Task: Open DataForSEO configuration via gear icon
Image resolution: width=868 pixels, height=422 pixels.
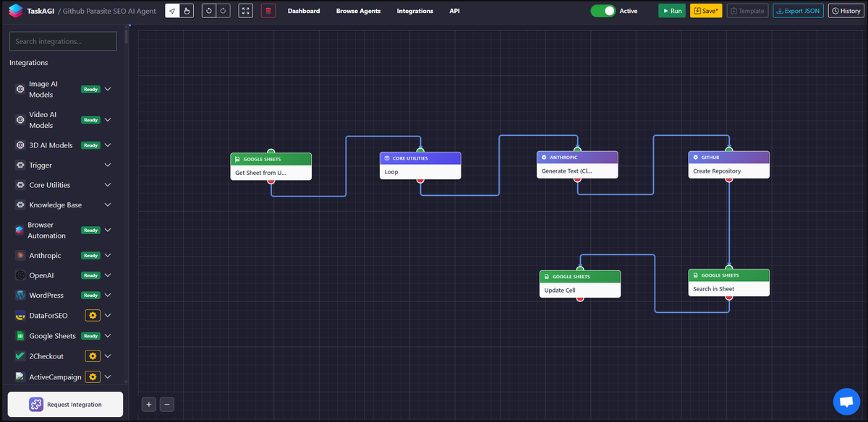Action: [92, 315]
